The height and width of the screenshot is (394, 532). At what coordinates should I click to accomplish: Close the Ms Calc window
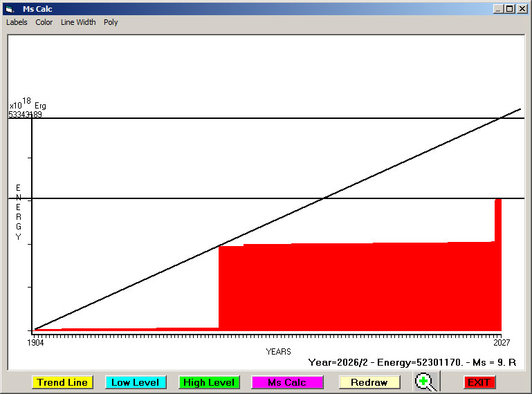tap(522, 9)
